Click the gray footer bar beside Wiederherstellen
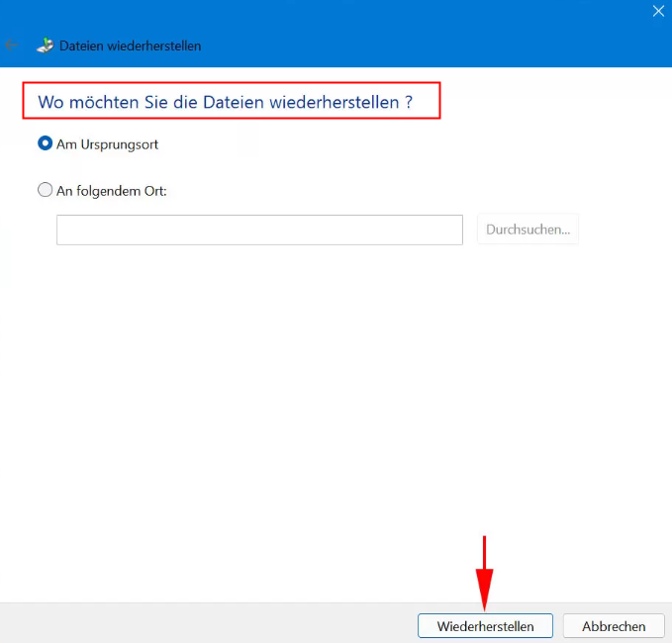This screenshot has height=643, width=672. pos(198,623)
